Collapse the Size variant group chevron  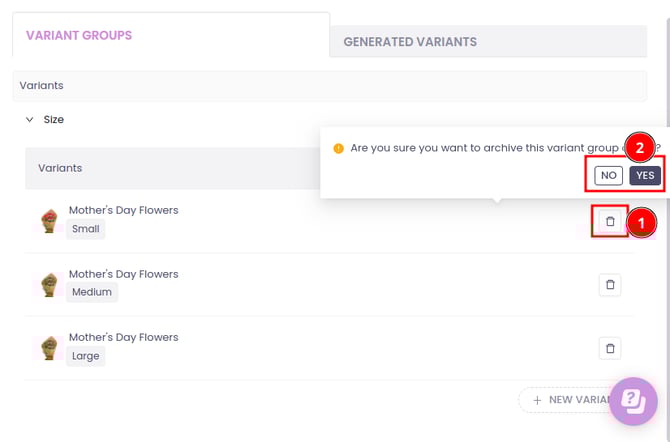(30, 120)
